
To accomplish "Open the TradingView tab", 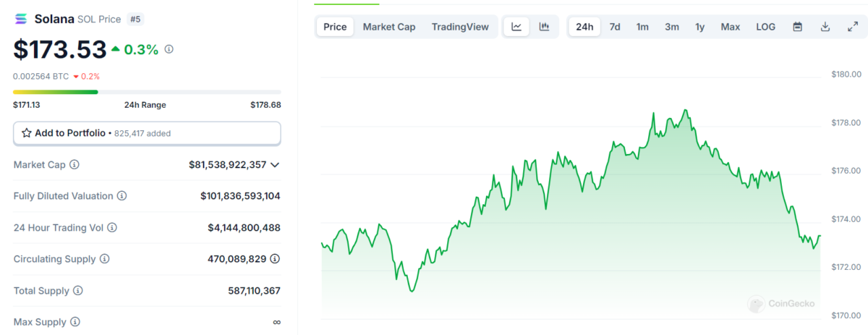I will [460, 27].
